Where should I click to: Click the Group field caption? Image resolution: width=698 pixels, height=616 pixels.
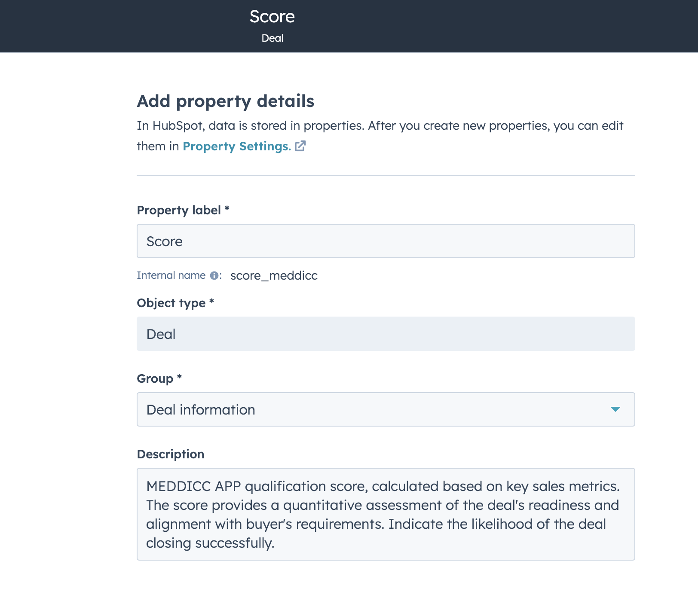[155, 378]
